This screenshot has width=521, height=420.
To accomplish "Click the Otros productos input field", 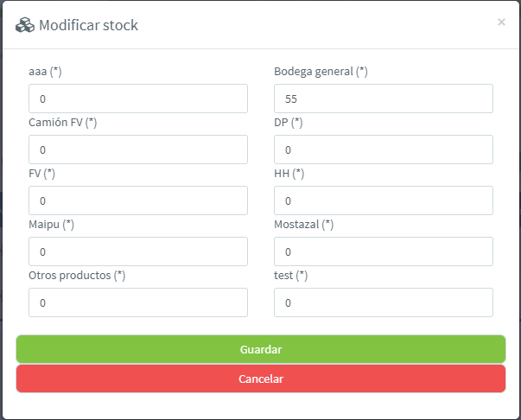I will click(x=138, y=302).
